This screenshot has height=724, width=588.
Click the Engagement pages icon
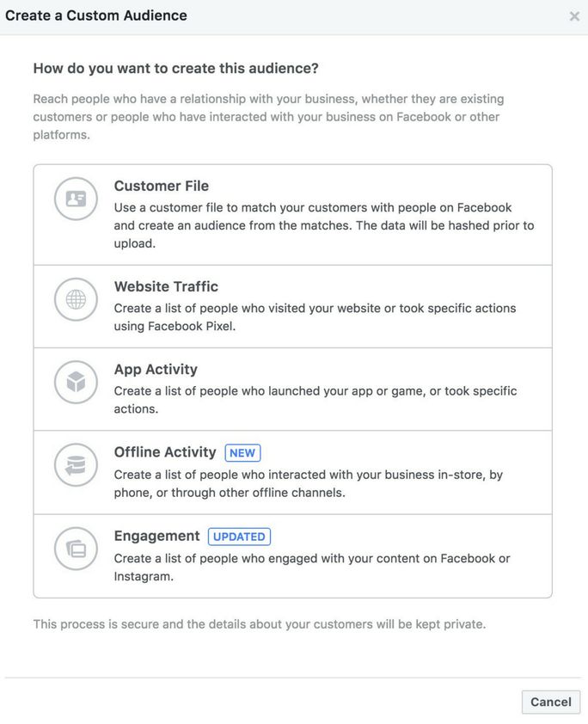pos(76,548)
